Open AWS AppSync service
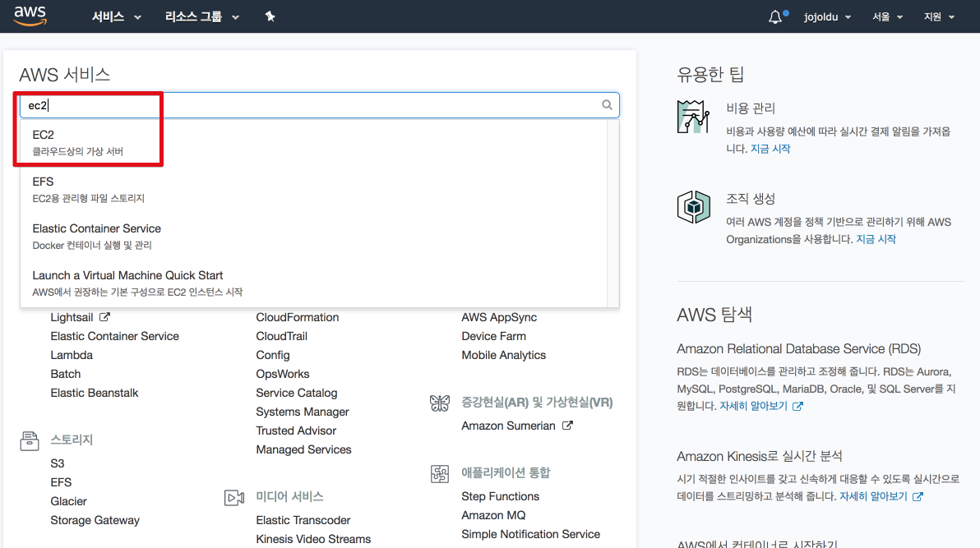The image size is (980, 548). coord(499,317)
